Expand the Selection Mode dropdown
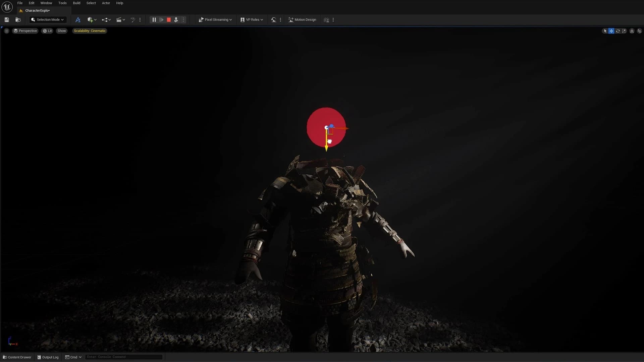The width and height of the screenshot is (644, 362). (x=48, y=19)
